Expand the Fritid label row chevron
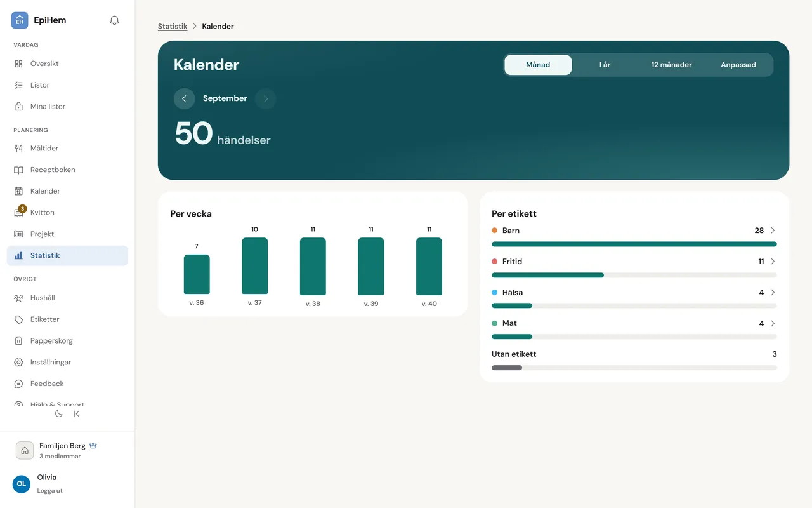812x508 pixels. click(773, 262)
